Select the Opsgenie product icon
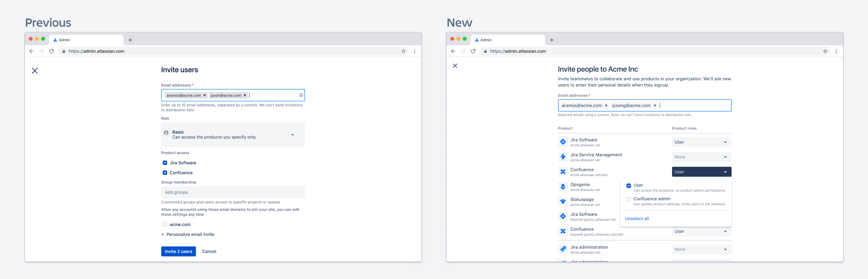The image size is (868, 279). click(x=562, y=186)
